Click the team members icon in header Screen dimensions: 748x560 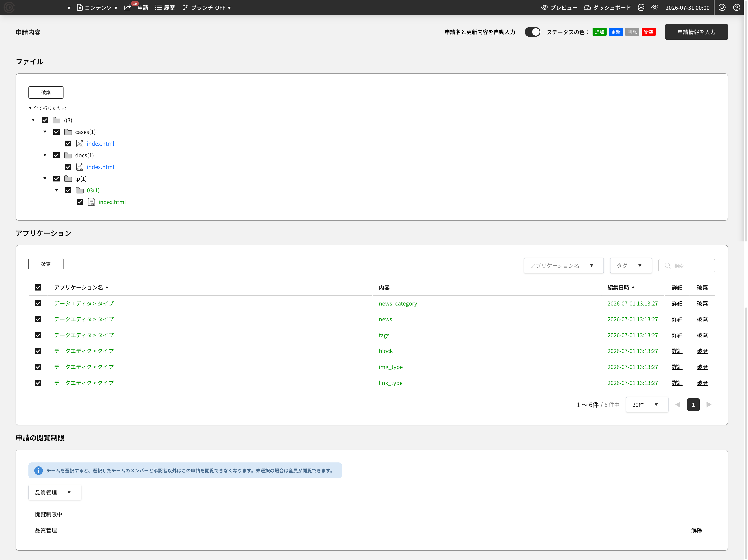[655, 7]
